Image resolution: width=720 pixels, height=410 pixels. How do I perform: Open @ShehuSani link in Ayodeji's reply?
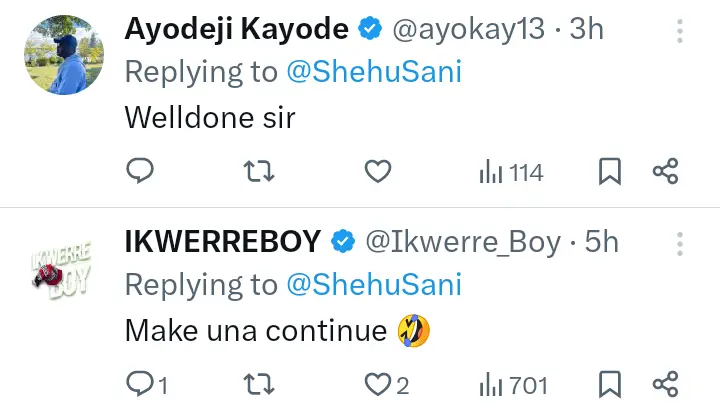click(374, 73)
